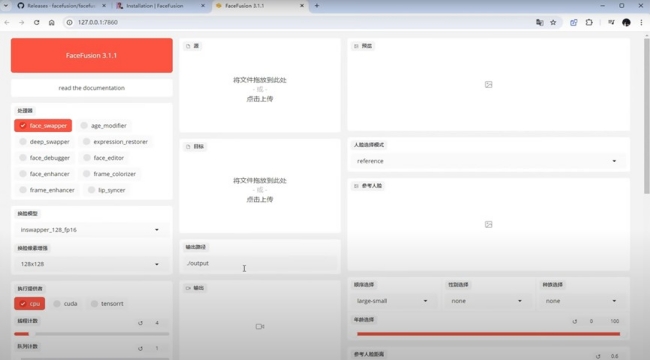
Task: Open the browser three-dot menu
Action: coord(641,22)
